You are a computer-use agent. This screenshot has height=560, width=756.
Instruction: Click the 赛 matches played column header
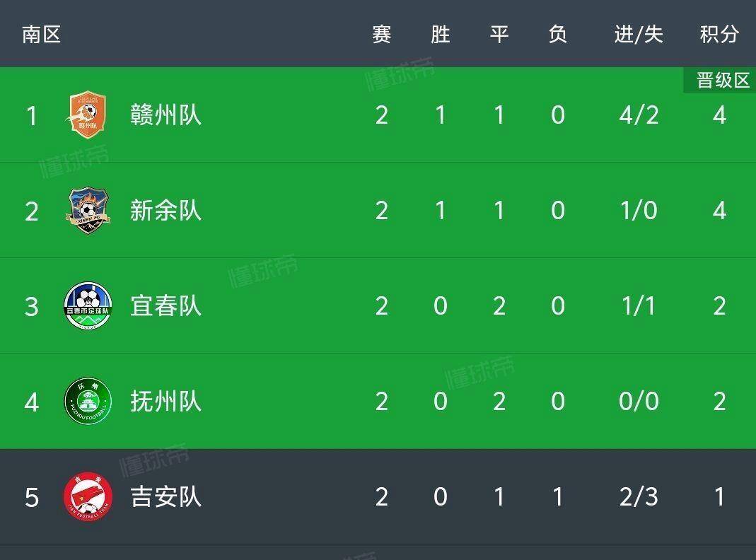point(381,34)
